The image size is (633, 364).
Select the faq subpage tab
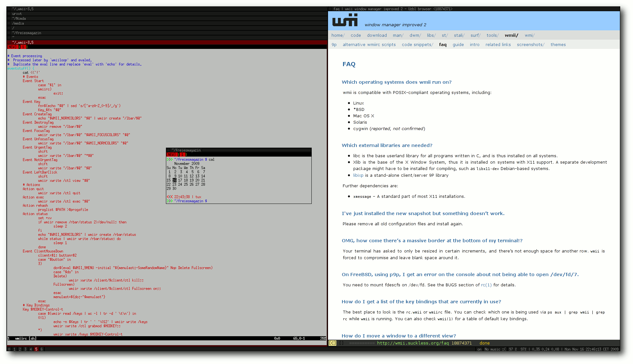(x=442, y=45)
